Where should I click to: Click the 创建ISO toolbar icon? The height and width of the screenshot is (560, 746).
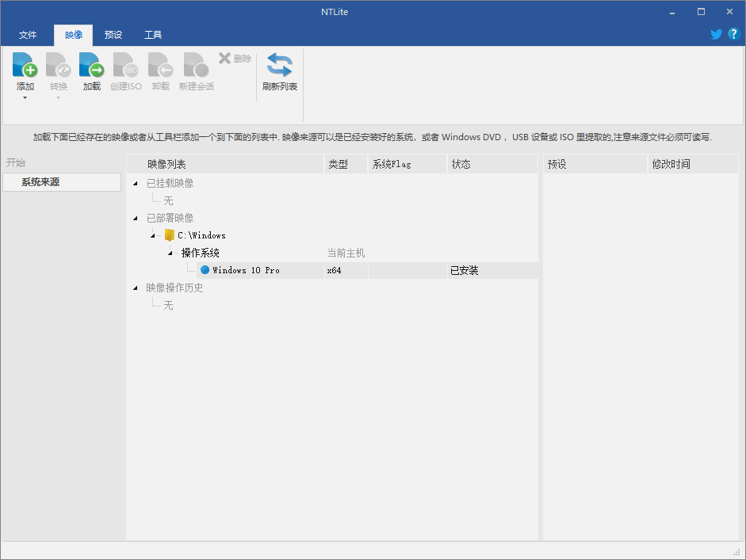tap(125, 67)
